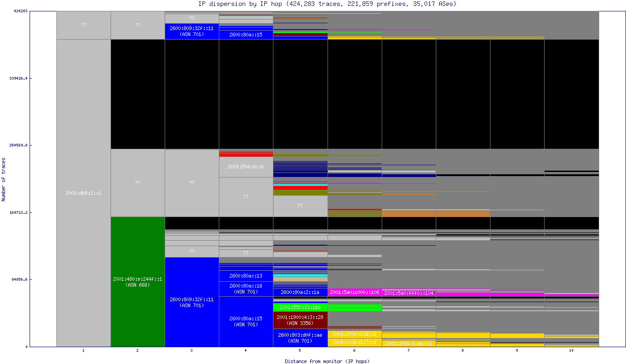The image size is (626, 364).
Task: Click x-axis hop label 5
Action: [x=300, y=351]
